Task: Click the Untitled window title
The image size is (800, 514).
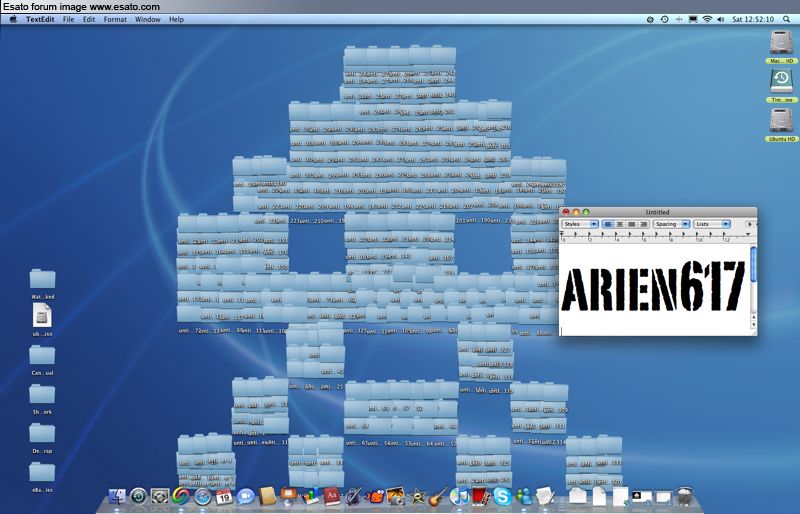Action: point(657,212)
